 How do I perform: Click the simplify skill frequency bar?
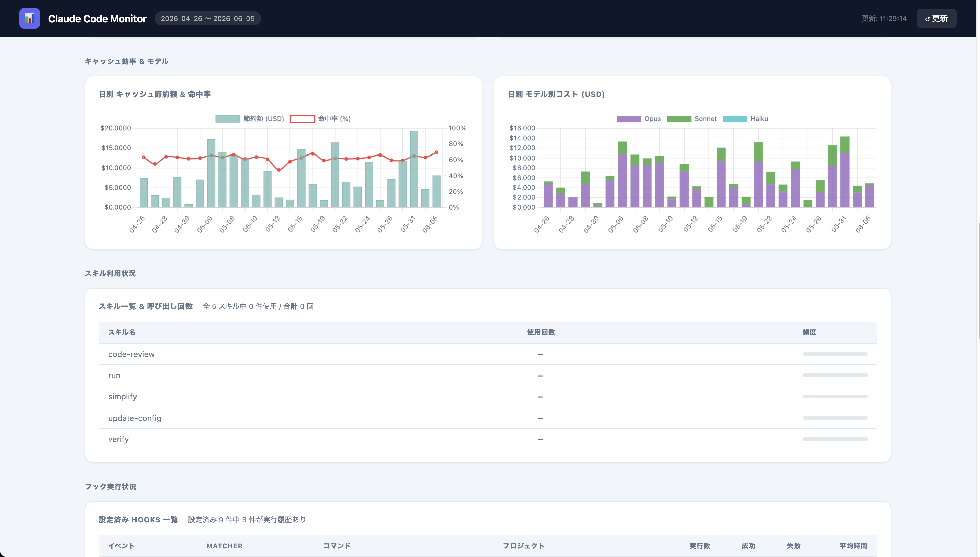coord(834,397)
